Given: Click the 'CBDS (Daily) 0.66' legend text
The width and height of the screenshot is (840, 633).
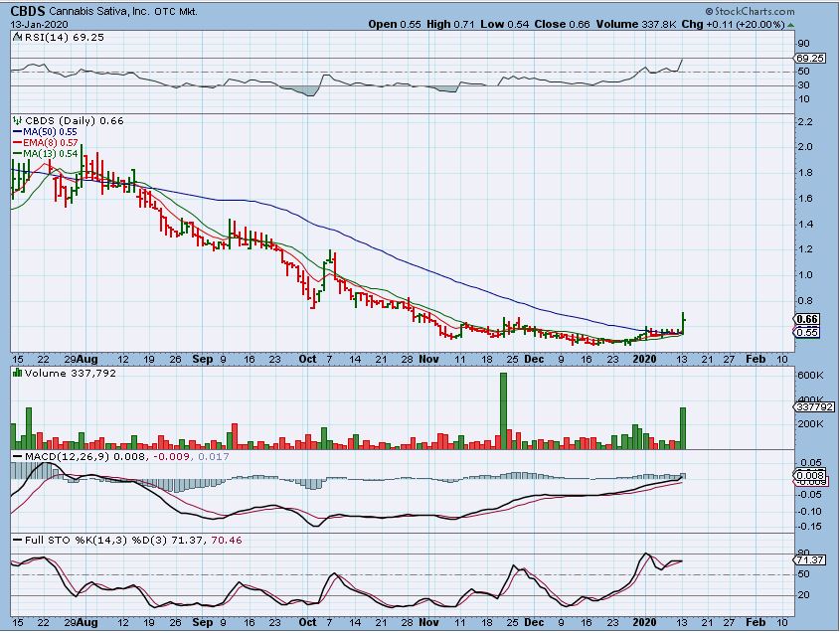Looking at the screenshot, I should [x=75, y=121].
